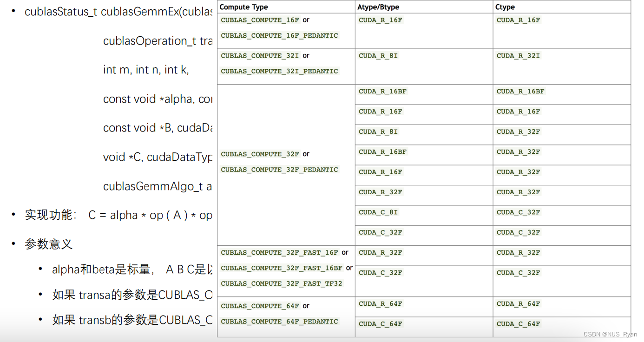This screenshot has width=644, height=342.
Task: Select the CUBLAS_COMPUTE_32I_PEDANTIC text
Action: [x=279, y=71]
